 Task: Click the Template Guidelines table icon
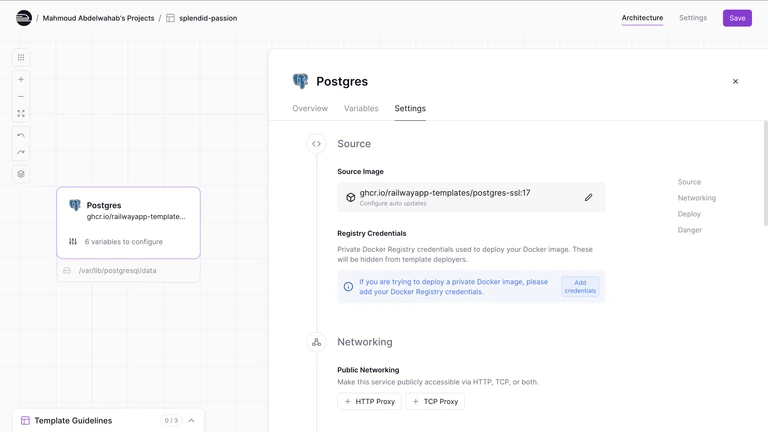25,421
